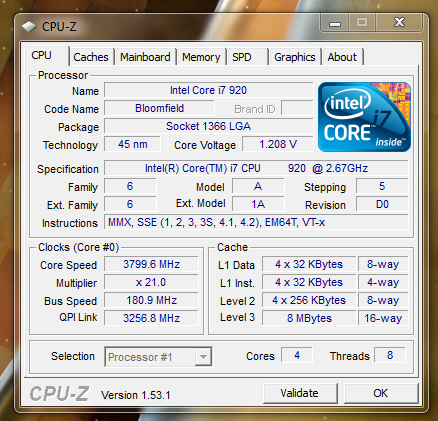Image resolution: width=438 pixels, height=421 pixels.
Task: Switch to the Memory tab
Action: [201, 57]
